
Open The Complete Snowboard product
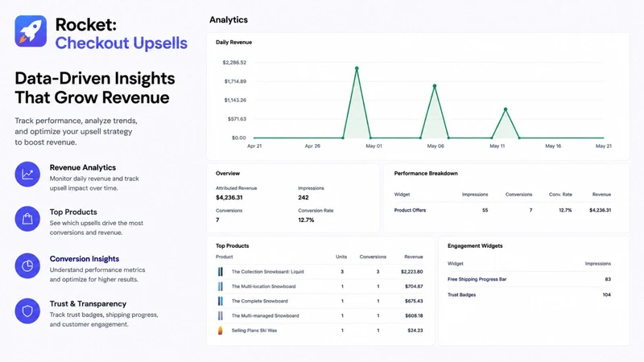tap(259, 301)
